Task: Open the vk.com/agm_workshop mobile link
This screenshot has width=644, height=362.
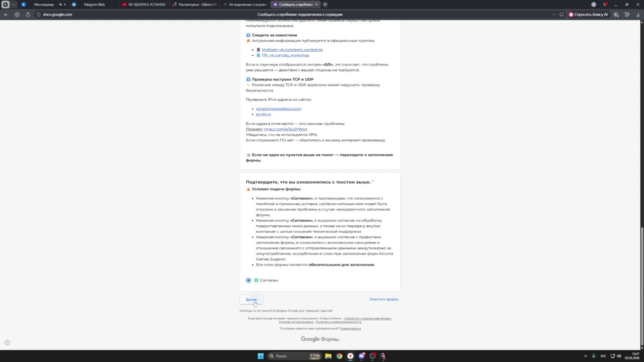Action: pyautogui.click(x=292, y=50)
